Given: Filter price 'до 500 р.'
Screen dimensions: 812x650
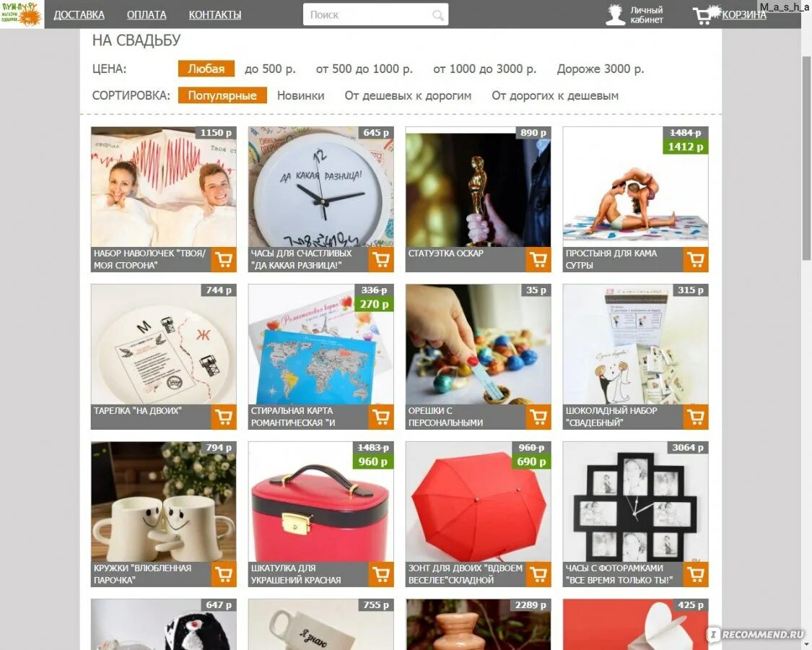Looking at the screenshot, I should [270, 69].
